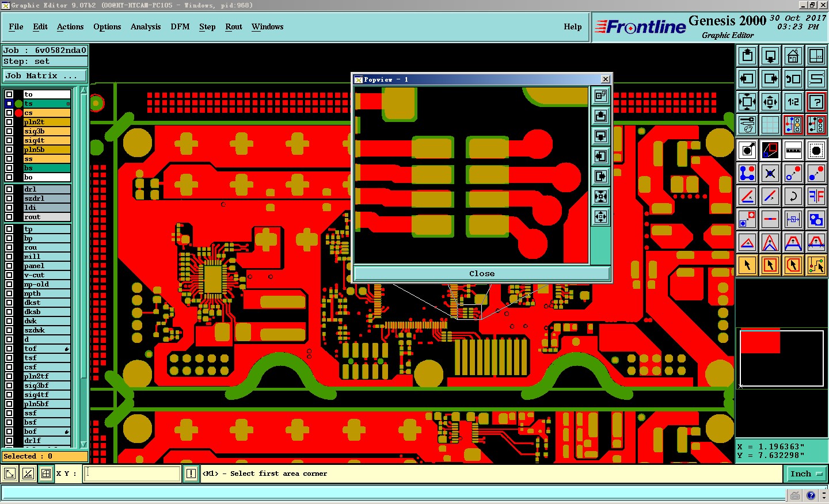The width and height of the screenshot is (829, 504).
Task: Open the Edit menu
Action: (x=40, y=27)
